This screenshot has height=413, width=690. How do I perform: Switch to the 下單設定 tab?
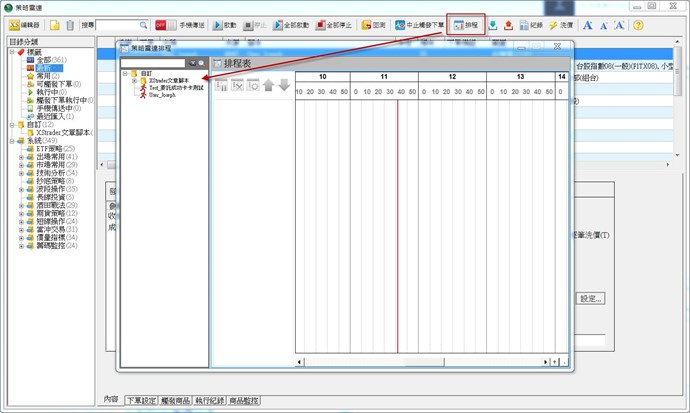click(141, 400)
